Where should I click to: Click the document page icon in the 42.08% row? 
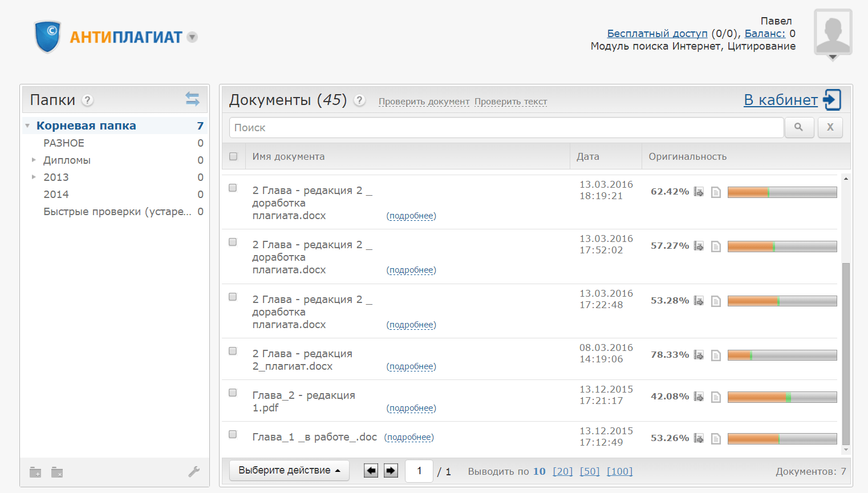pyautogui.click(x=716, y=397)
